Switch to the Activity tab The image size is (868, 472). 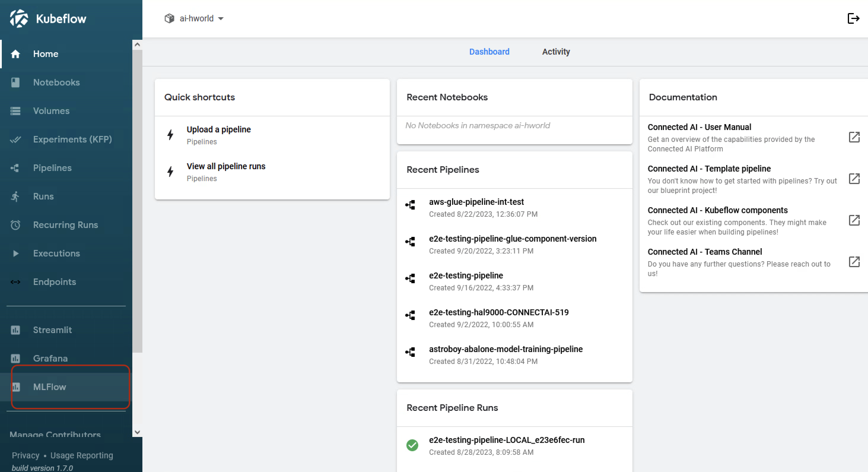[x=556, y=52]
